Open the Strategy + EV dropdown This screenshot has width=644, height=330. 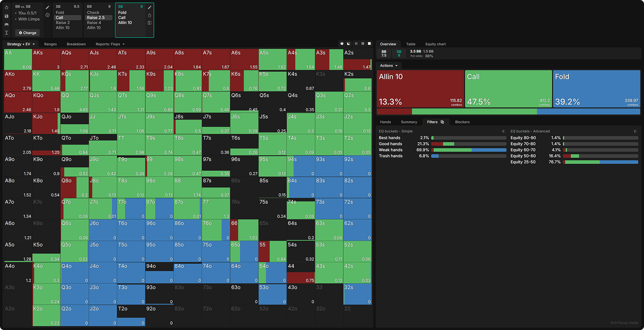click(21, 44)
